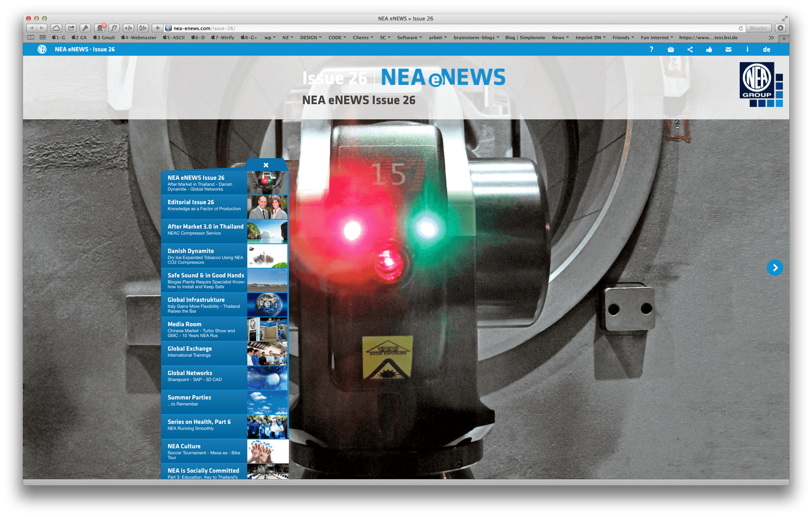Click the add bookmark plus button

[157, 28]
